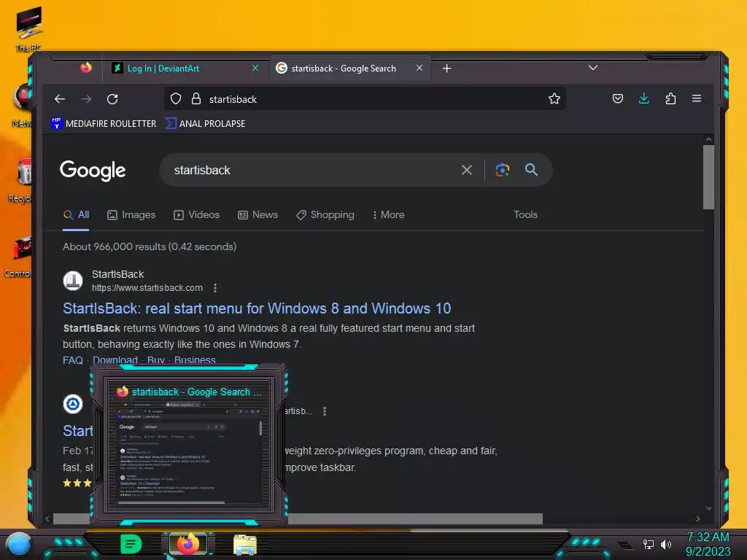Viewport: 747px width, 560px height.
Task: Reload the current page
Action: (x=112, y=99)
